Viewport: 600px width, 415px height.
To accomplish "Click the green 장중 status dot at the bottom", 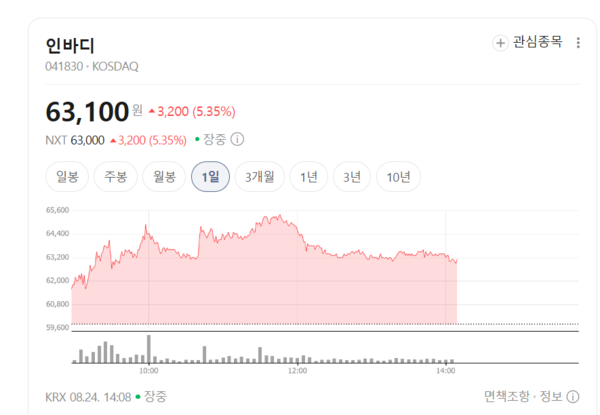I will [138, 397].
